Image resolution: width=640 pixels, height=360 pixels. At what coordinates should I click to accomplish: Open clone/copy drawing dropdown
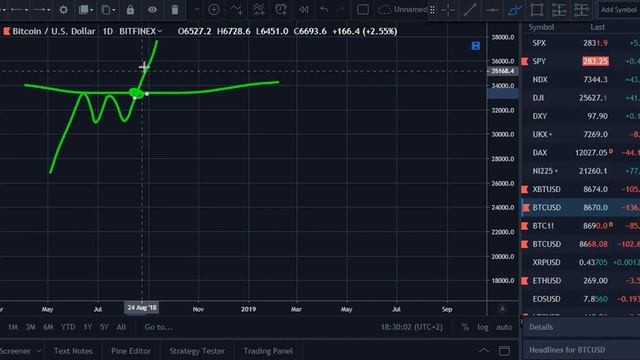(x=108, y=9)
